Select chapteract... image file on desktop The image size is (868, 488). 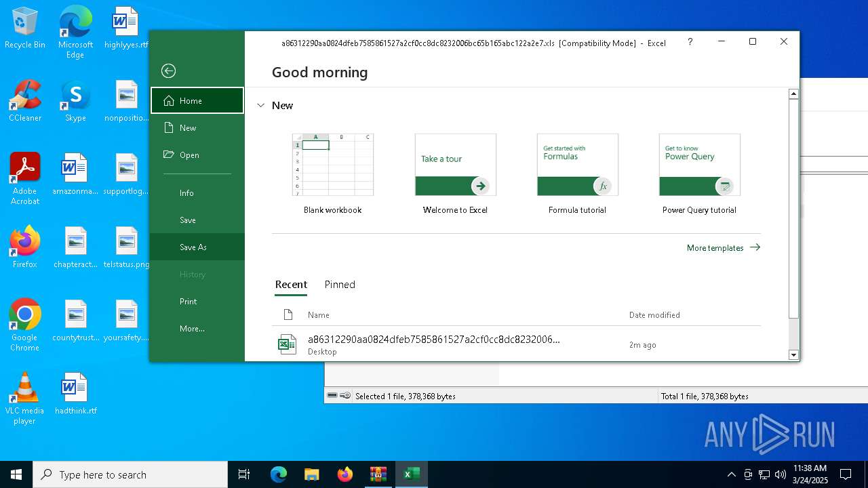pyautogui.click(x=75, y=247)
